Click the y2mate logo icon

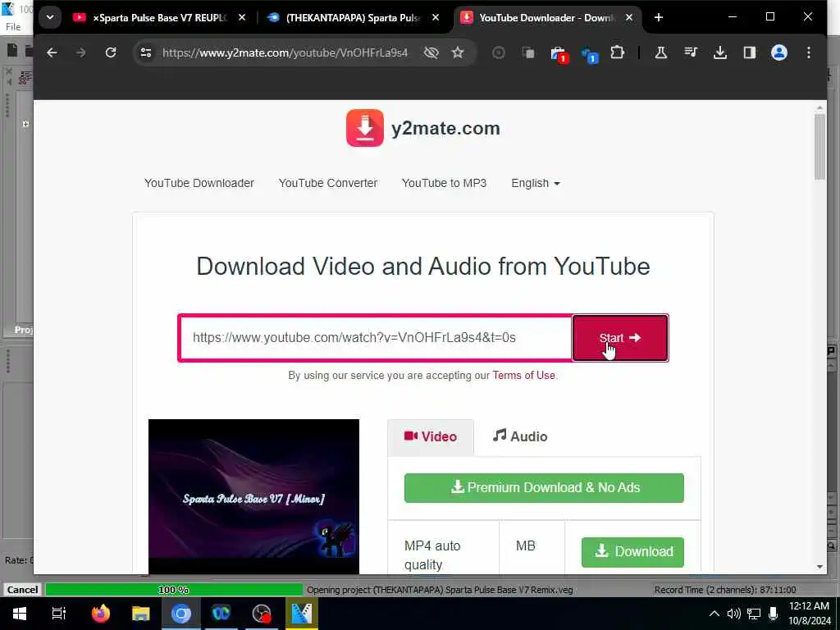[365, 128]
